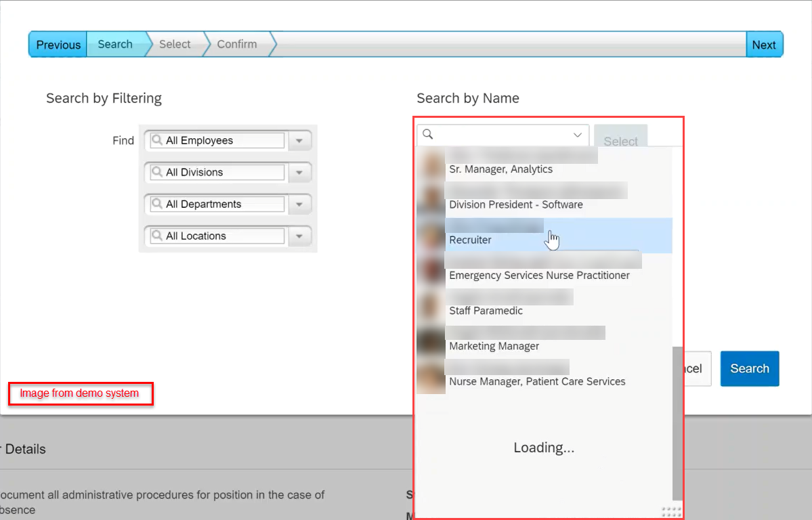
Task: Click the Sr. Manager, Analytics photo thumbnail
Action: (x=431, y=163)
